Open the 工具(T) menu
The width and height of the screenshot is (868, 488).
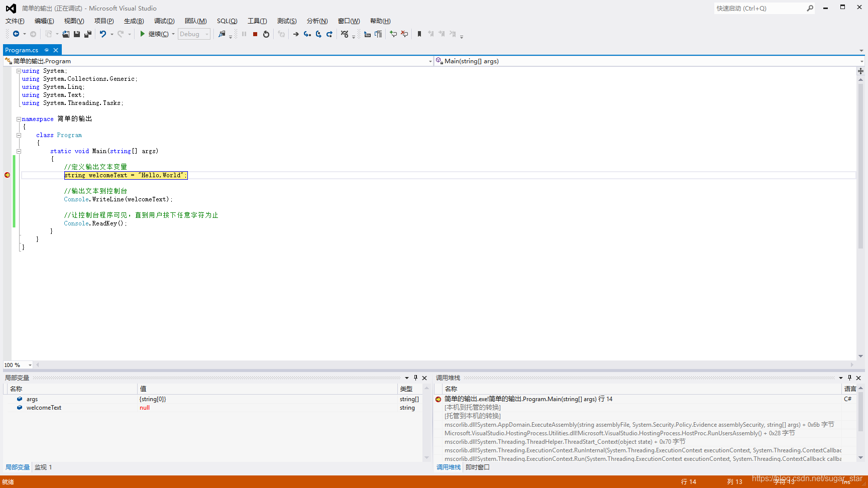[257, 21]
